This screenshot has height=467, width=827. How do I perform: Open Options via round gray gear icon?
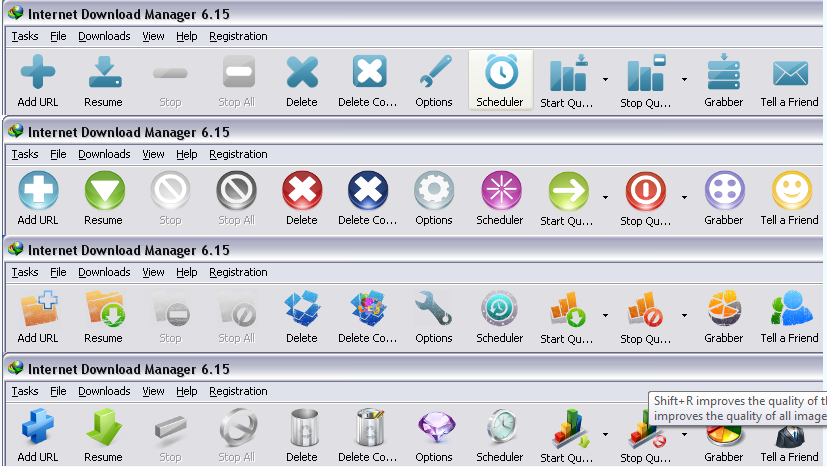pos(434,190)
